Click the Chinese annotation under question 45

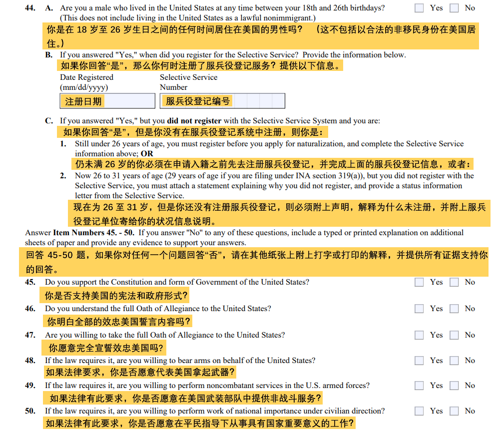coord(117,295)
